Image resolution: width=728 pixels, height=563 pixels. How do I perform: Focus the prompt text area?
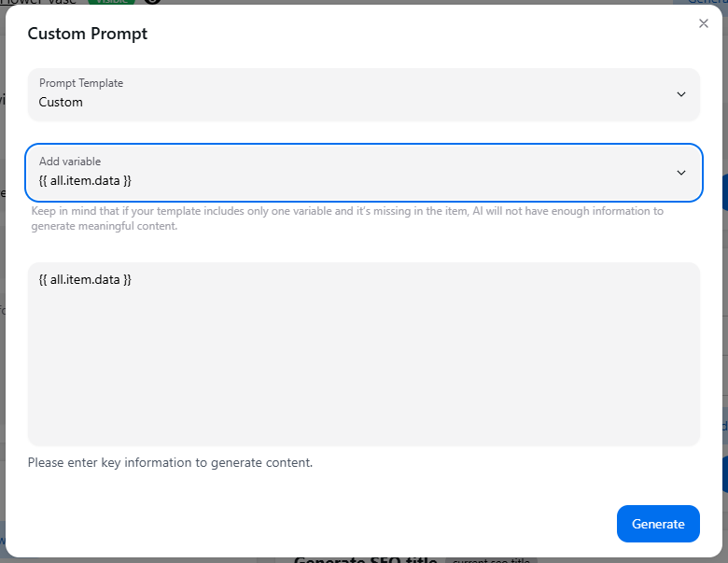tap(364, 354)
